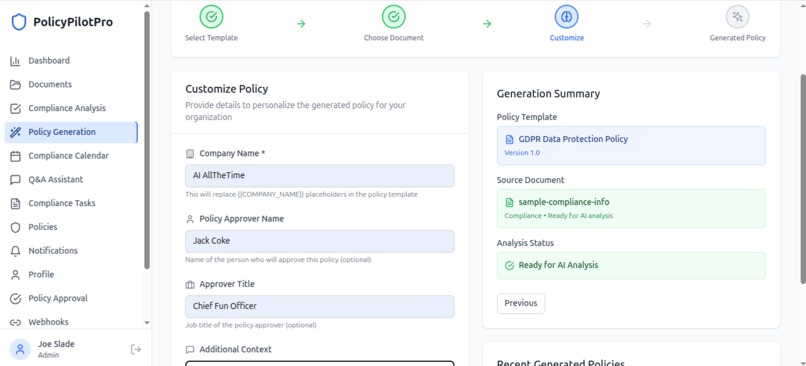This screenshot has width=806, height=366.
Task: Click the Webhooks link icon
Action: 15,322
